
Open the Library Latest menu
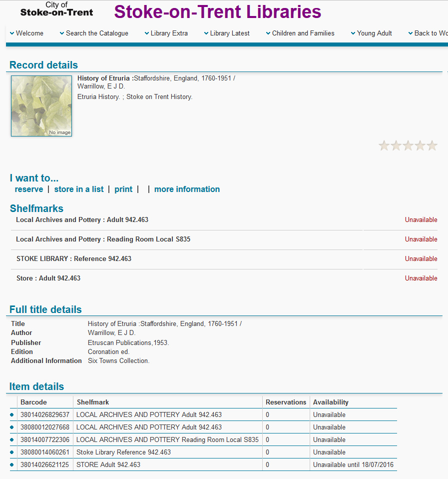pyautogui.click(x=227, y=33)
